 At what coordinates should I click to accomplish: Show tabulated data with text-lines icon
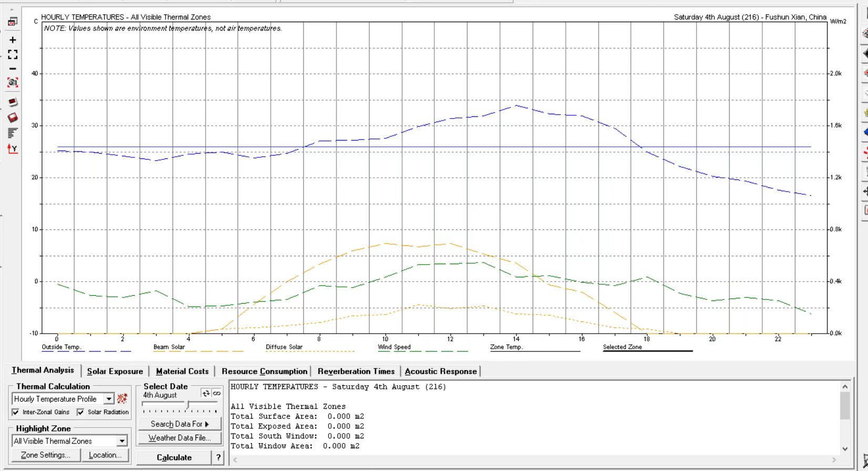point(13,133)
